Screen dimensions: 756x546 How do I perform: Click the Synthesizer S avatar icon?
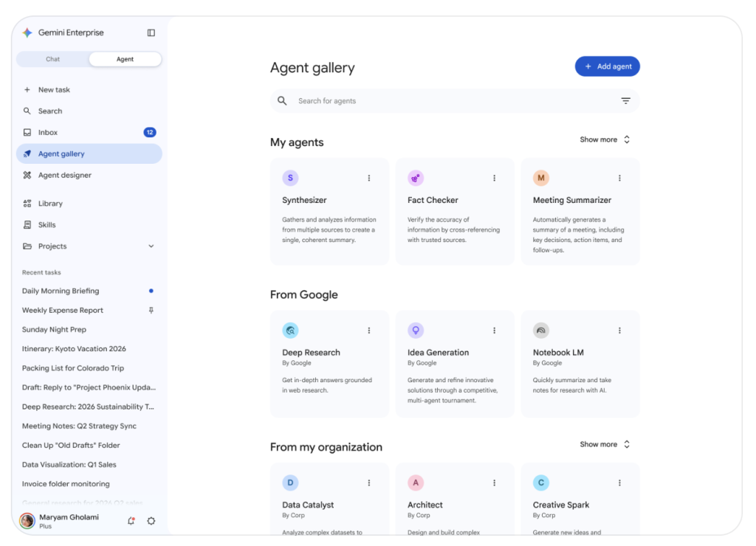tap(290, 178)
